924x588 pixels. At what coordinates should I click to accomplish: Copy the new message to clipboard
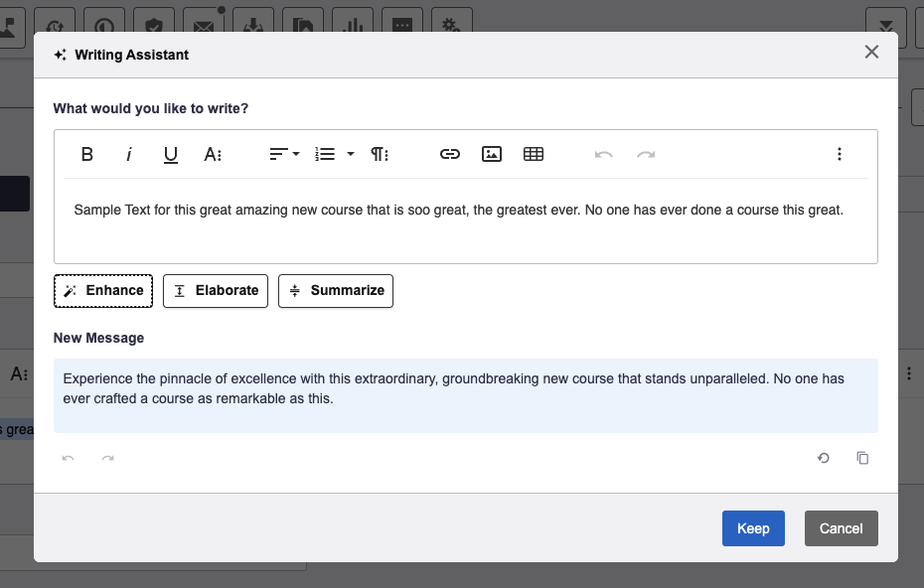point(862,458)
